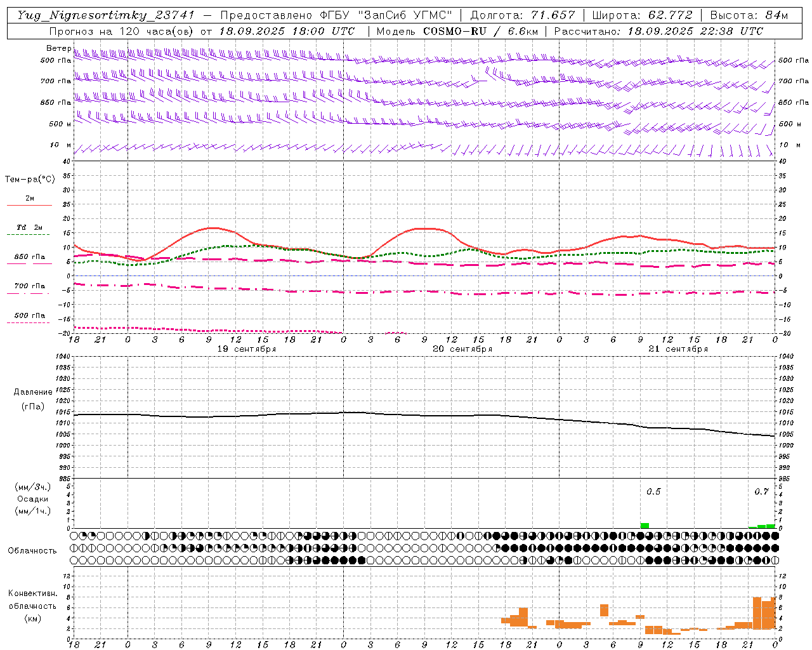Click the 21 сентября date label
The width and height of the screenshot is (812, 650).
pyautogui.click(x=678, y=348)
